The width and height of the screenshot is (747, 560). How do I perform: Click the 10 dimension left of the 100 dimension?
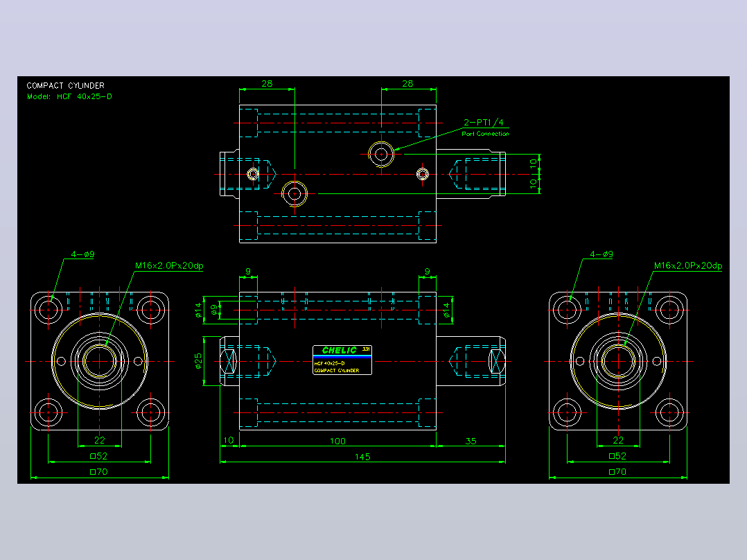pyautogui.click(x=229, y=440)
